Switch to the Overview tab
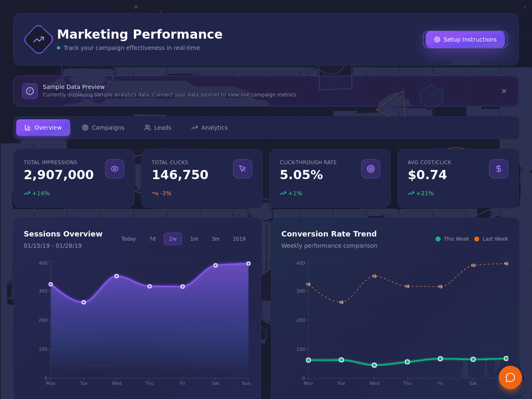The image size is (532, 399). pyautogui.click(x=43, y=128)
